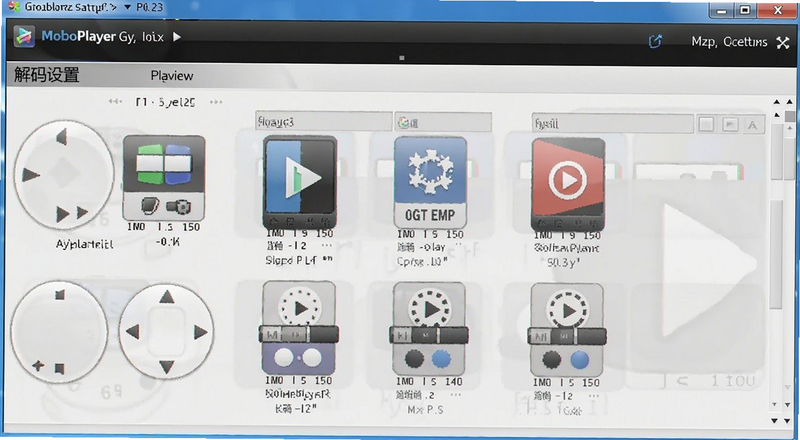This screenshot has height=440, width=800.
Task: Open the purple player icon with two white dots
Action: pos(299,328)
